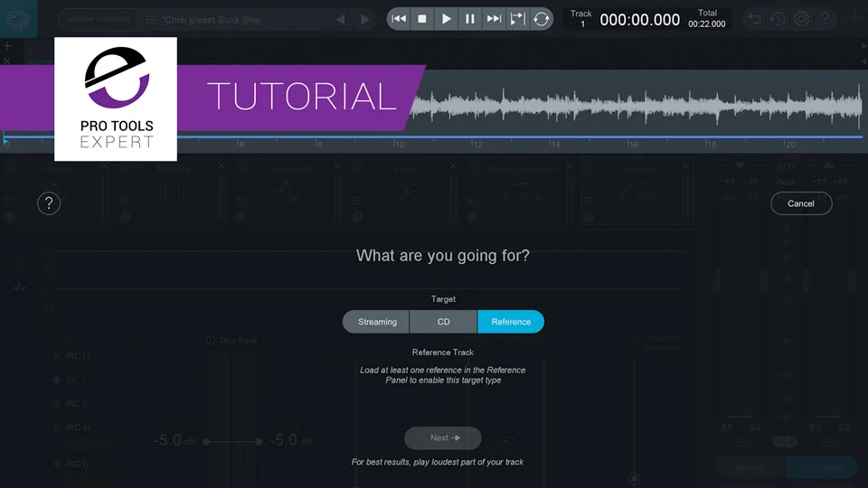
Task: Click the Chris preset Sunk Ship preset name
Action: 211,20
